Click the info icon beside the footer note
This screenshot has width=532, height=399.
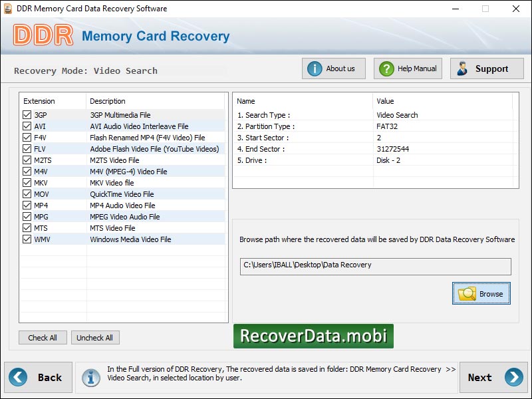pyautogui.click(x=91, y=377)
